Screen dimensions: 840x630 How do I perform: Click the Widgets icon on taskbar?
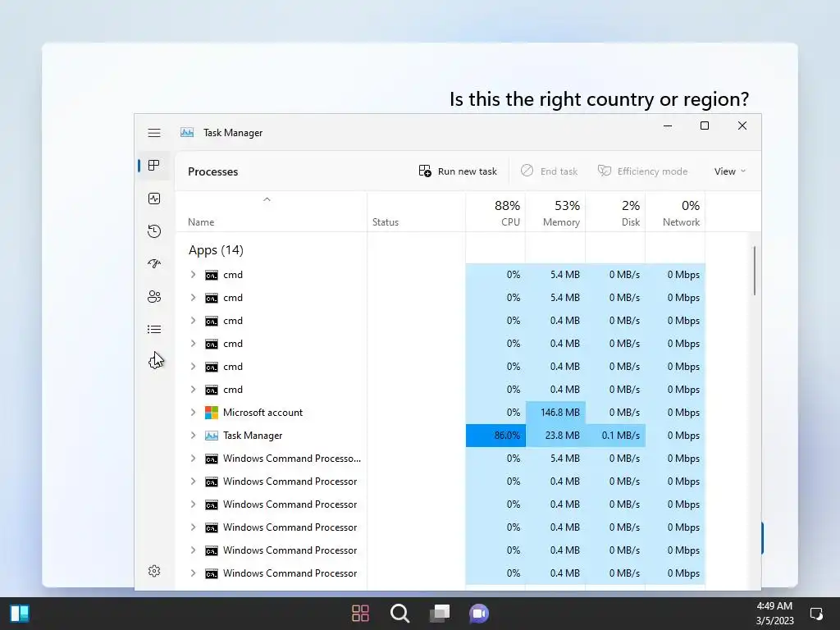pos(20,614)
